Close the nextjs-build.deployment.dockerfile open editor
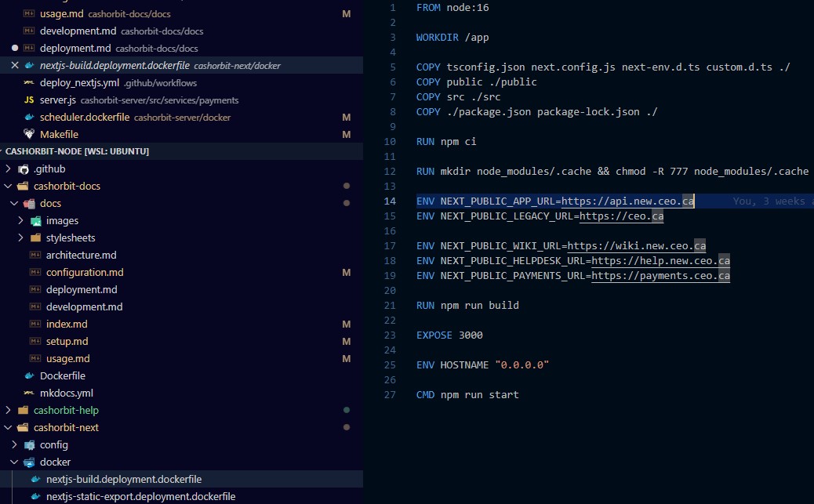814x504 pixels. point(15,66)
